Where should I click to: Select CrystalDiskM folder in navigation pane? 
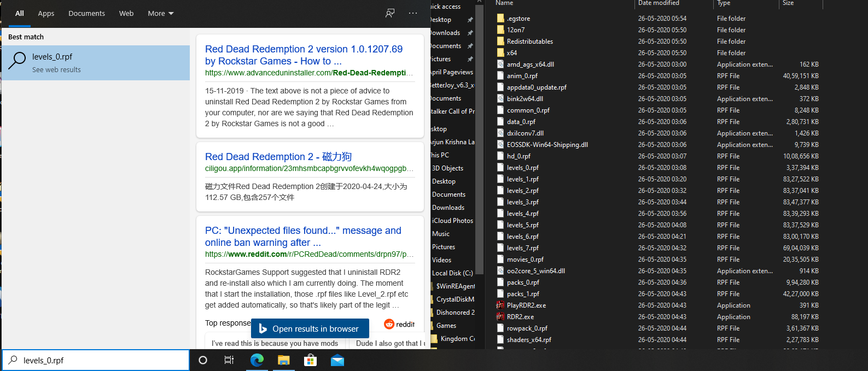coord(455,299)
